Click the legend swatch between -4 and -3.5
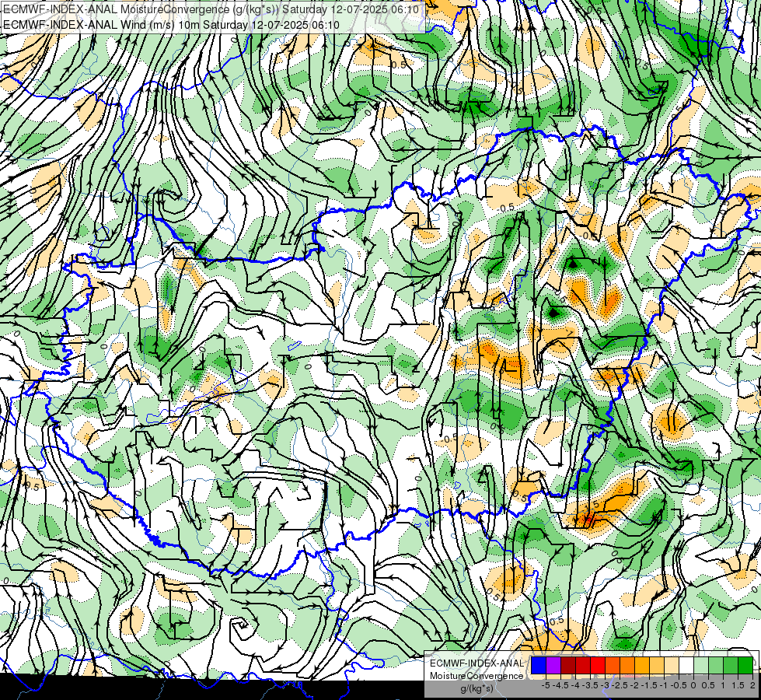This screenshot has height=700, width=761. [x=583, y=665]
